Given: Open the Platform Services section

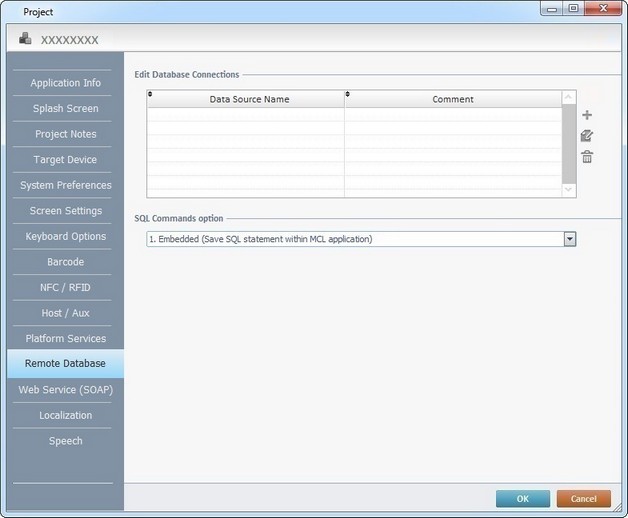Looking at the screenshot, I should click(x=66, y=339).
